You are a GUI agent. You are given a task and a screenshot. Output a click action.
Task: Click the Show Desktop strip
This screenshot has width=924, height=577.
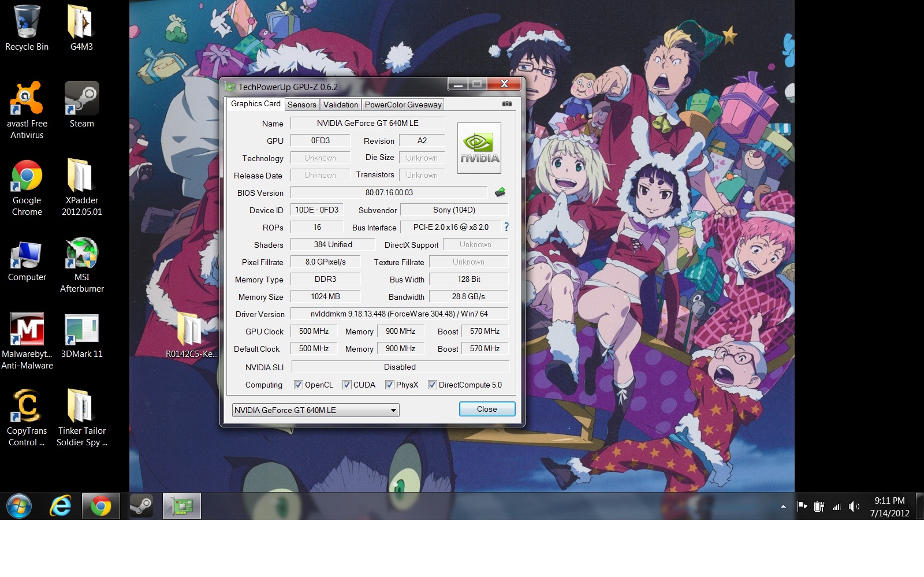coord(919,507)
